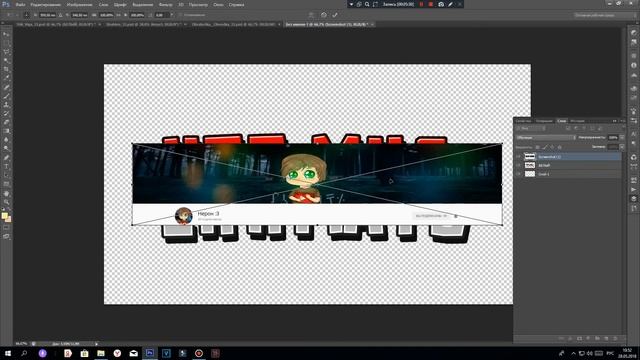Select the Move tool
This screenshot has width=640, height=360.
6,34
